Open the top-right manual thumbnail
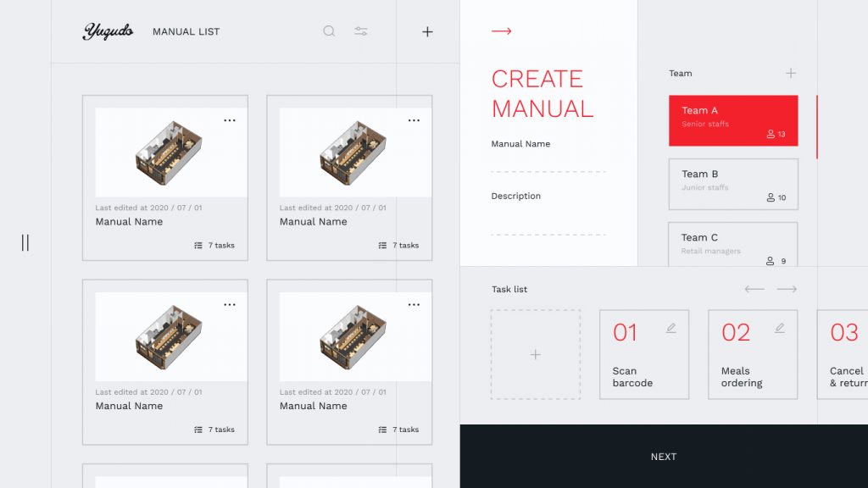868x488 pixels. [355, 152]
